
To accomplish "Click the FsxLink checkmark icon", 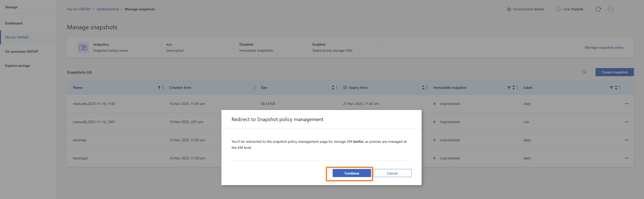I will pyautogui.click(x=559, y=9).
